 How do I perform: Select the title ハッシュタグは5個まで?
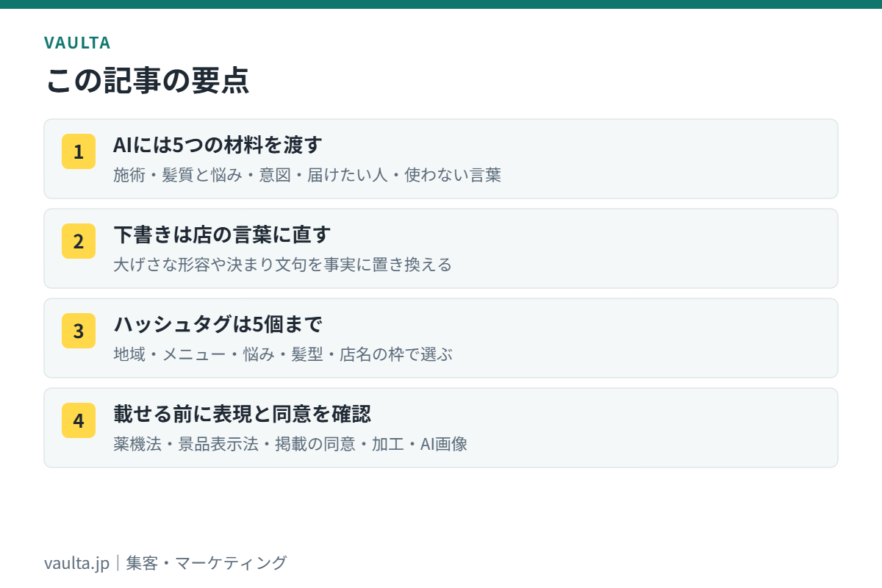(x=218, y=324)
